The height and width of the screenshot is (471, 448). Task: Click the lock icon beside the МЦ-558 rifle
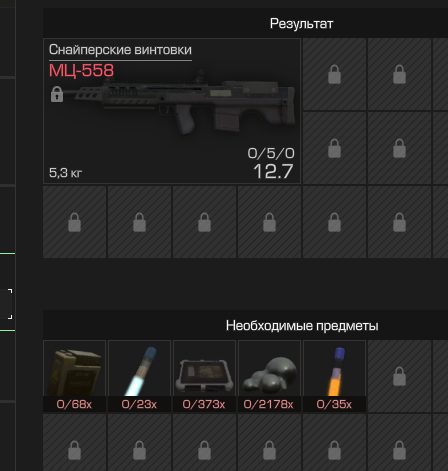pyautogui.click(x=57, y=94)
